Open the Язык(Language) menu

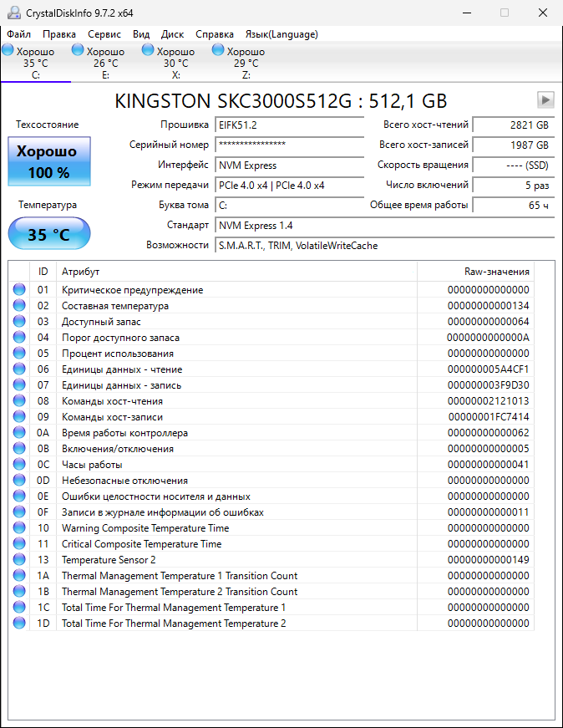pos(281,34)
